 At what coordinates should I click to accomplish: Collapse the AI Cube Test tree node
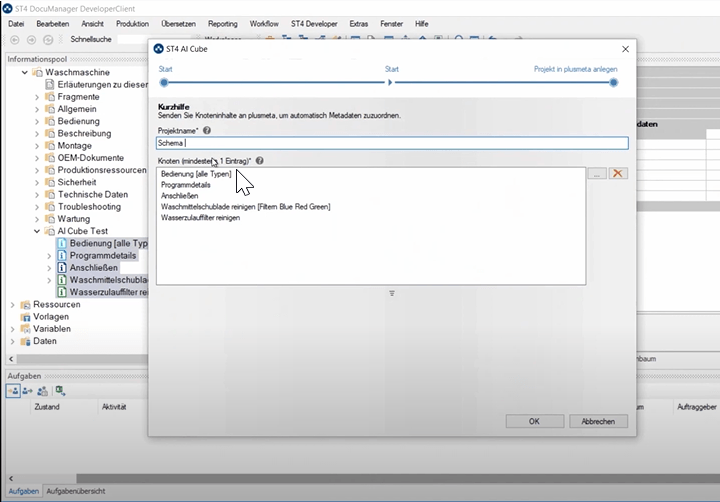(37, 231)
